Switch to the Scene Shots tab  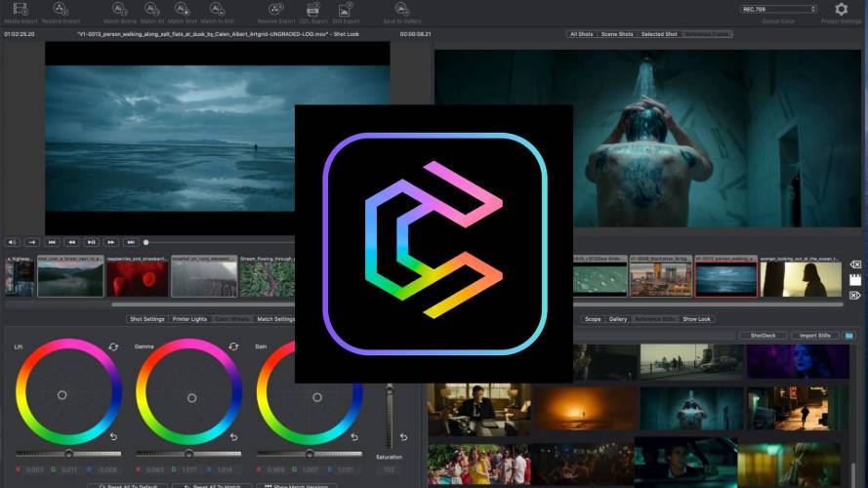click(617, 34)
